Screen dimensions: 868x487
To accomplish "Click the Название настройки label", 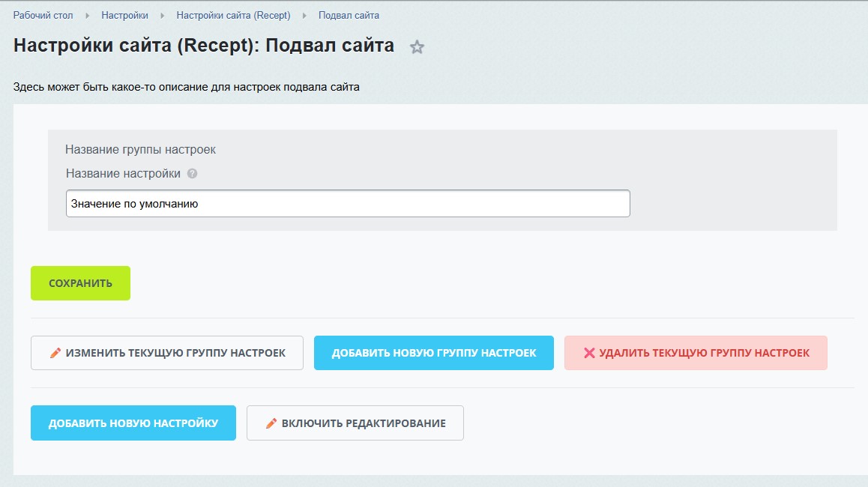I will pyautogui.click(x=123, y=174).
